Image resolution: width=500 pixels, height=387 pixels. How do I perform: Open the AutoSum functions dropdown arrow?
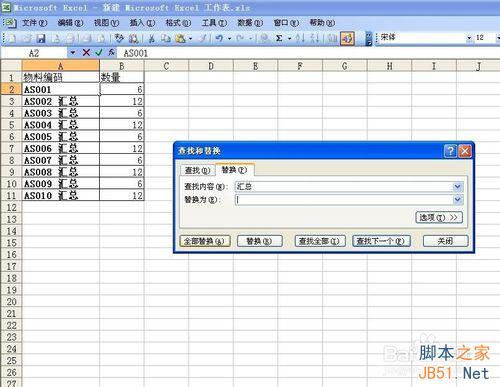pyautogui.click(x=289, y=39)
